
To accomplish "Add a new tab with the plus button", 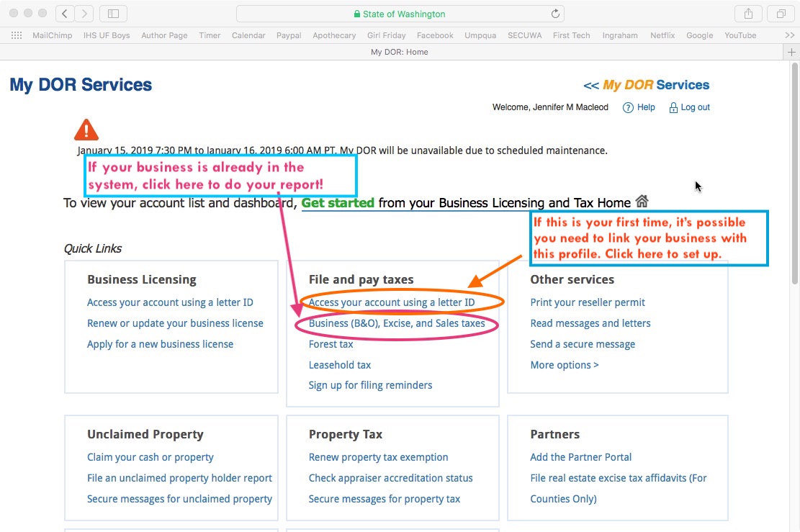I will tap(791, 52).
